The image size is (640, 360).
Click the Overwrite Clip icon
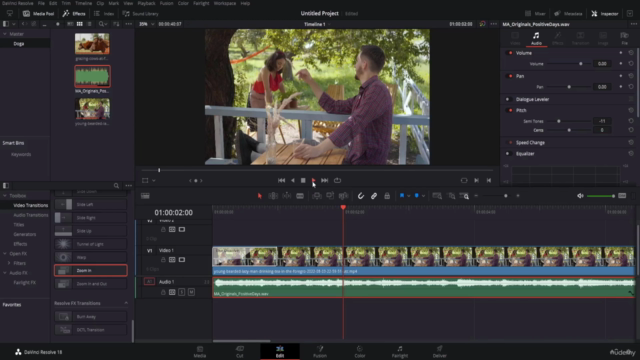330,196
